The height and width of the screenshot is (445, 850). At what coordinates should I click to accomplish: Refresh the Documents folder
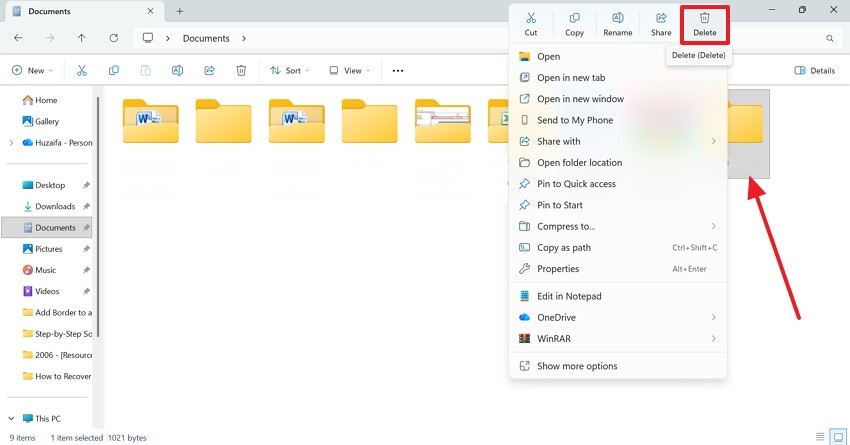pyautogui.click(x=113, y=38)
